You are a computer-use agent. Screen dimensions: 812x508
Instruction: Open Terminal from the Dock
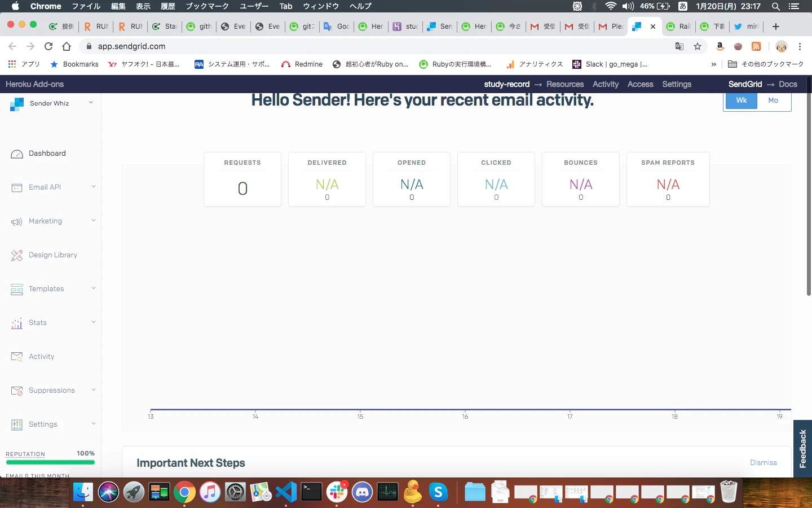pyautogui.click(x=311, y=492)
